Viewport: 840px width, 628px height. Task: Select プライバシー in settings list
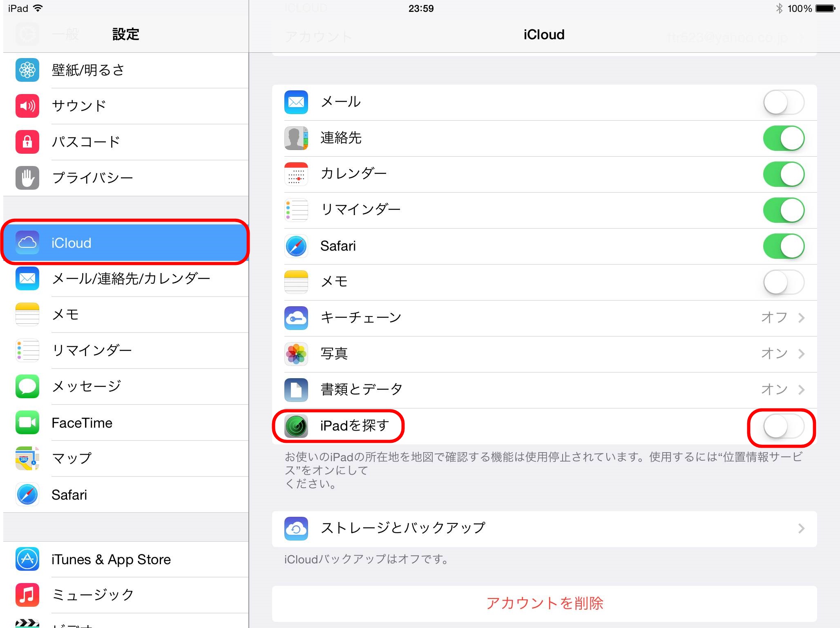[x=126, y=178]
